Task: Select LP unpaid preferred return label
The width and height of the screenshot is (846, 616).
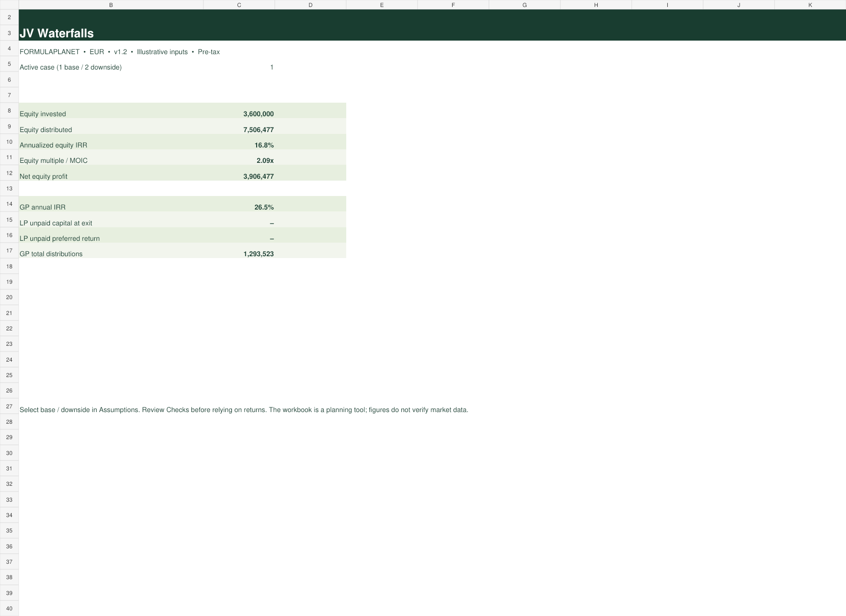Action: click(x=60, y=238)
